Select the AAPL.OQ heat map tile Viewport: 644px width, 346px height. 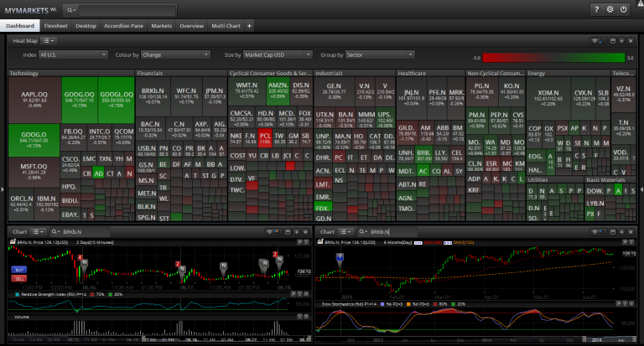[x=34, y=100]
